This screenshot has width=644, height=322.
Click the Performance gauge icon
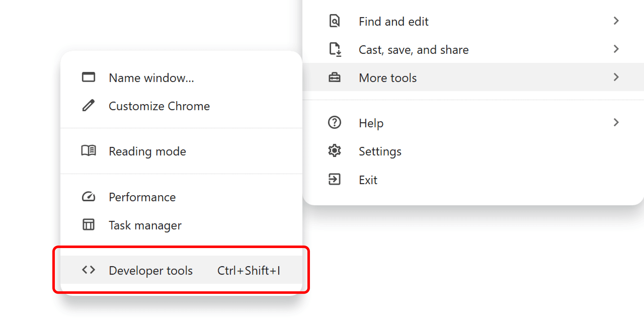tap(89, 197)
